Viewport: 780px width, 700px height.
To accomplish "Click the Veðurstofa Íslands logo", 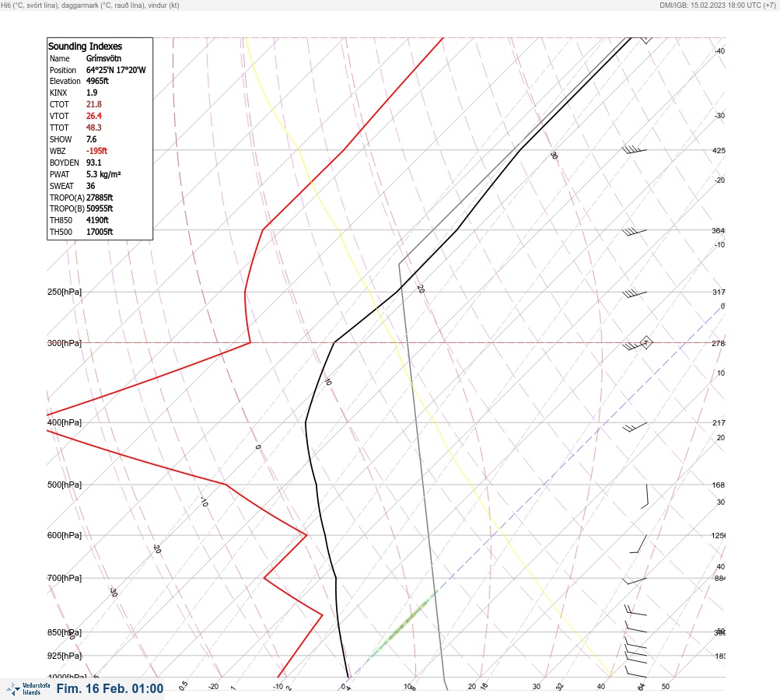I will pyautogui.click(x=28, y=688).
